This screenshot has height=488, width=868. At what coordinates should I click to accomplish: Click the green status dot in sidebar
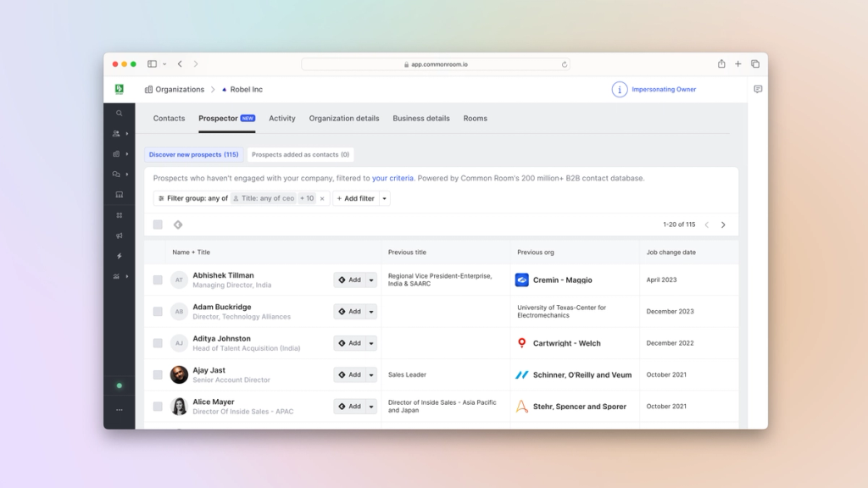[x=119, y=385]
